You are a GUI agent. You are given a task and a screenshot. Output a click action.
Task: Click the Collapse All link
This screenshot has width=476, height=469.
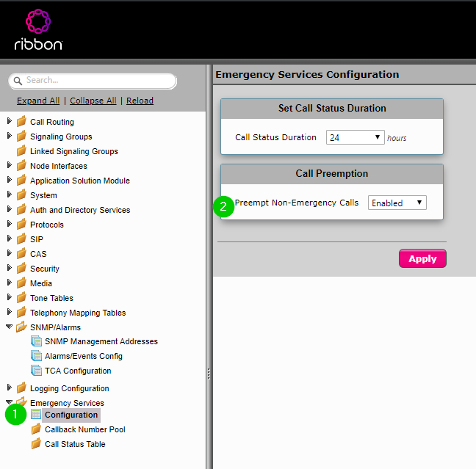[x=93, y=101]
